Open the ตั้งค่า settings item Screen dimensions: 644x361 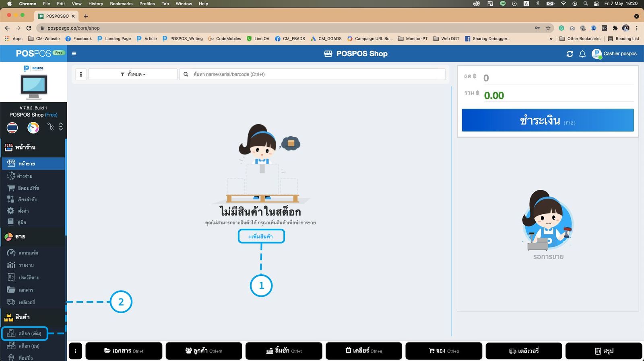[23, 211]
